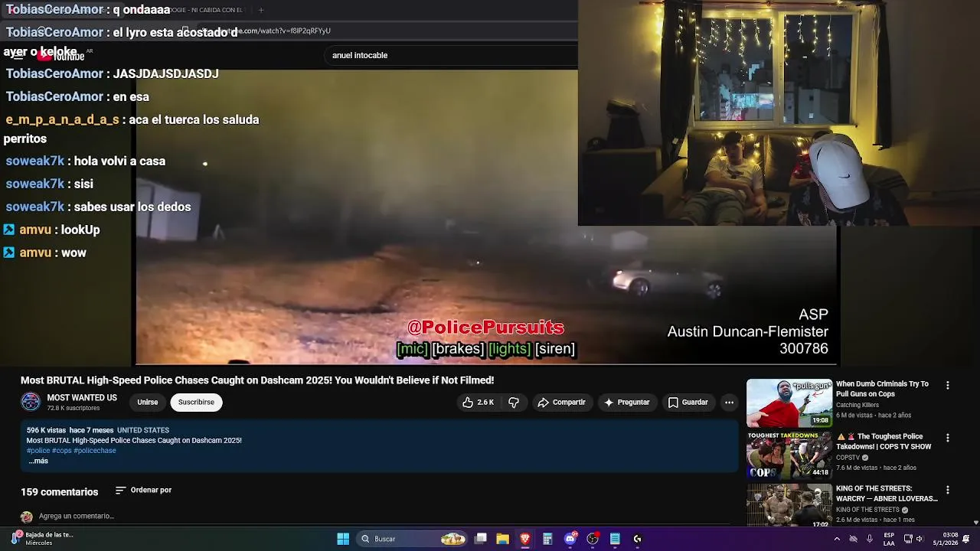Expand description with ...más

(x=38, y=461)
